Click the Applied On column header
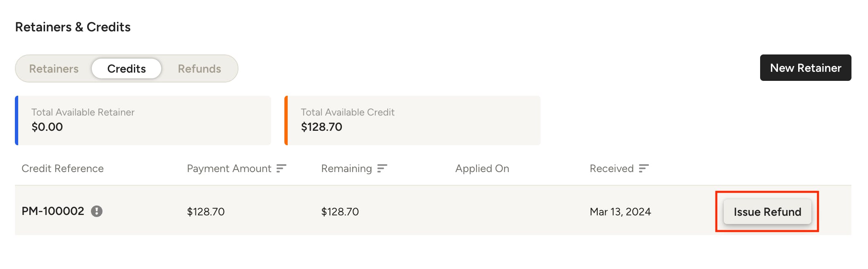 coord(482,168)
